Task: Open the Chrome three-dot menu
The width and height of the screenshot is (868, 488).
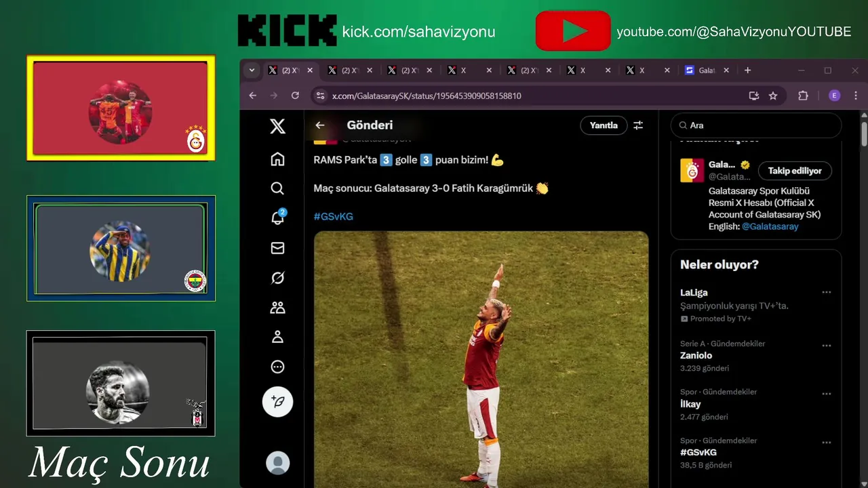Action: click(856, 96)
